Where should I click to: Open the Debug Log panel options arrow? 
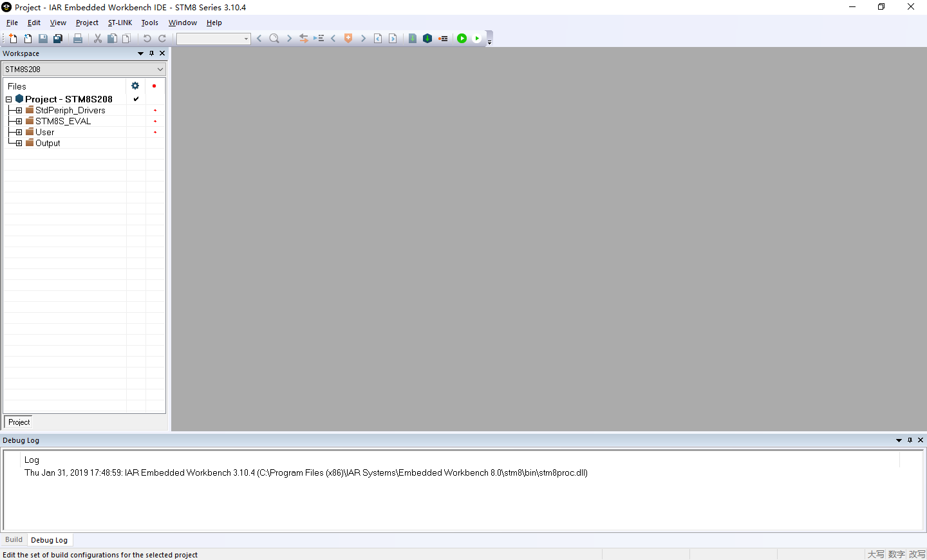pyautogui.click(x=899, y=440)
